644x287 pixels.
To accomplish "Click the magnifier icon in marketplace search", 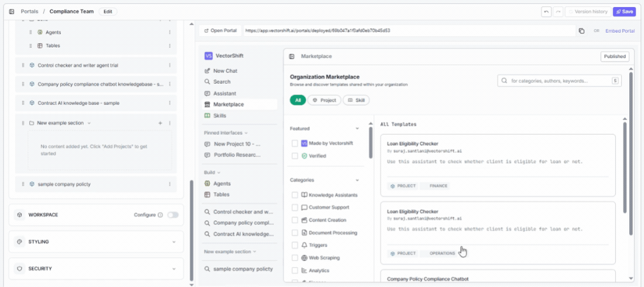I will 504,81.
